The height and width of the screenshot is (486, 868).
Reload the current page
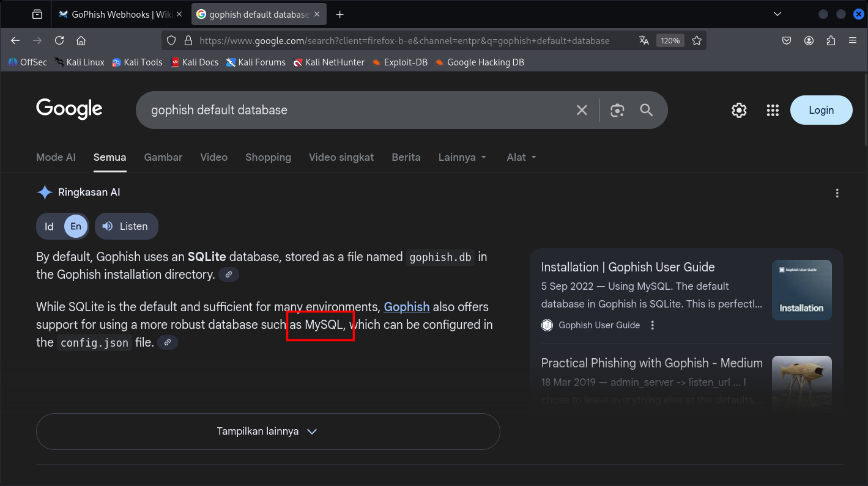[x=59, y=40]
